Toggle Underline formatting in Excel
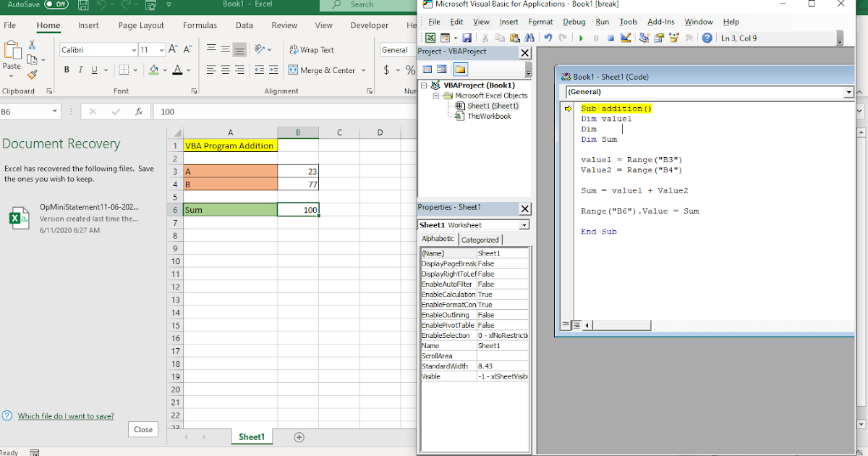The width and height of the screenshot is (868, 456). click(94, 70)
